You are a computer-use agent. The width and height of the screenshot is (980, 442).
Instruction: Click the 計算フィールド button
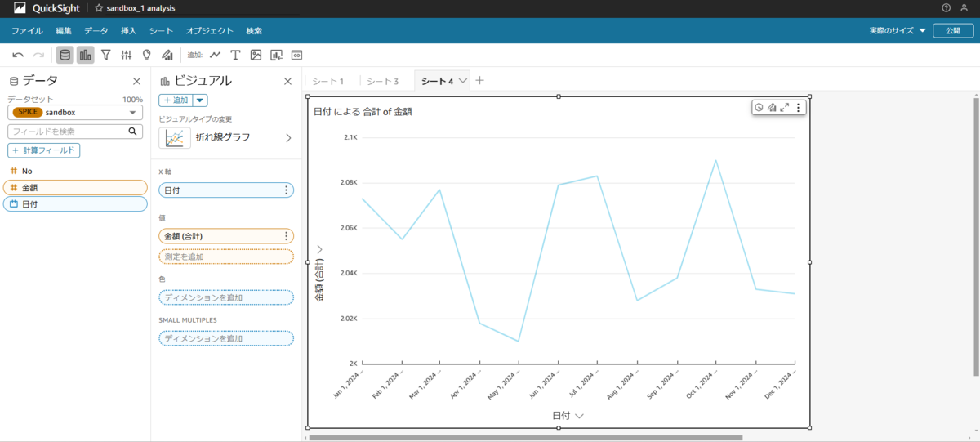44,150
